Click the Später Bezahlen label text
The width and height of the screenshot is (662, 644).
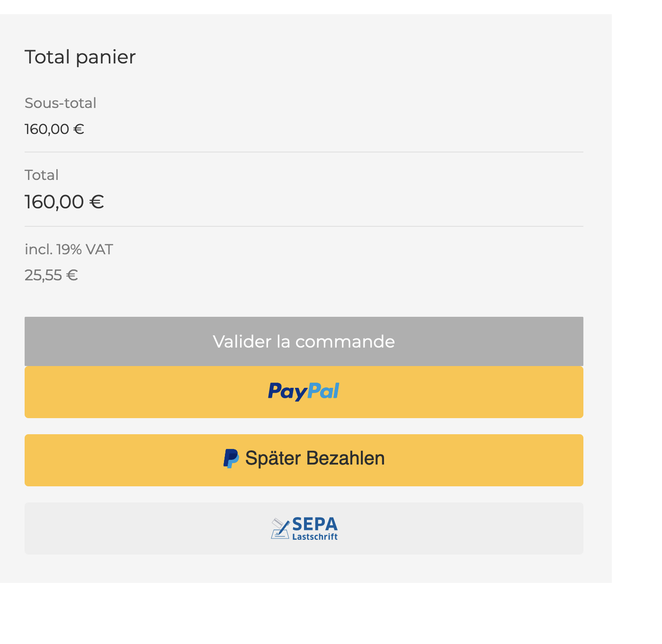coord(315,458)
